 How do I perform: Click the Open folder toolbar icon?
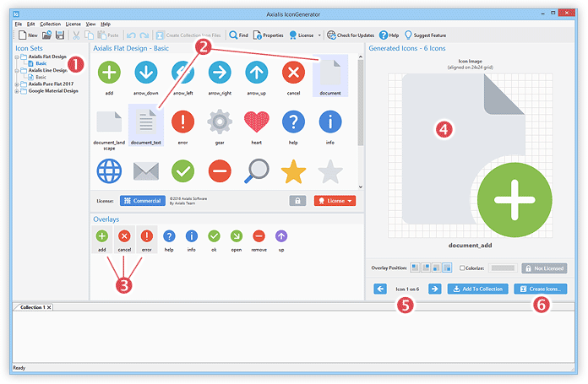pyautogui.click(x=46, y=35)
